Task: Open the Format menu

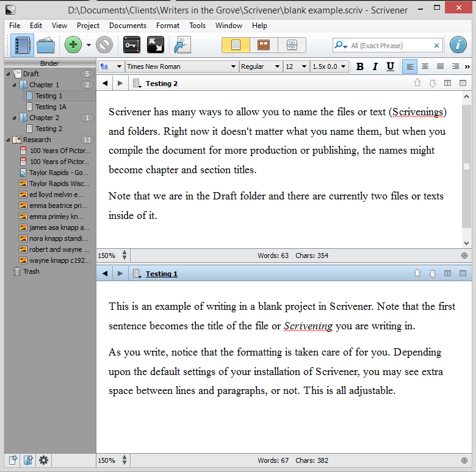Action: [x=168, y=26]
